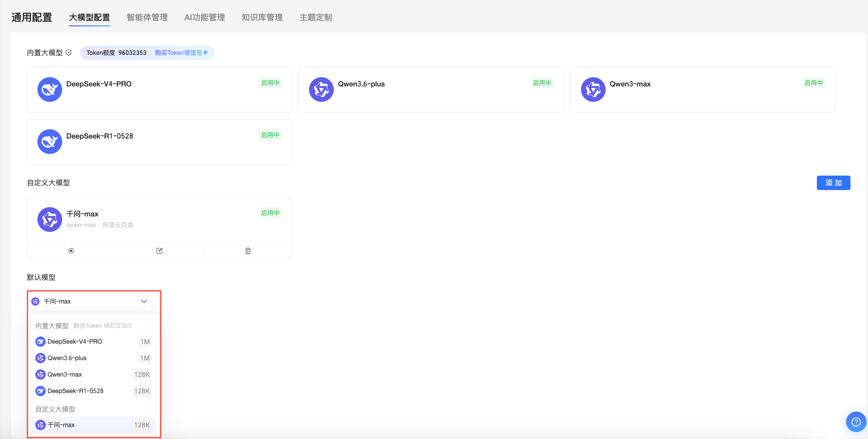This screenshot has height=439, width=868.
Task: Switch to the 主题定制 tab
Action: [x=316, y=17]
